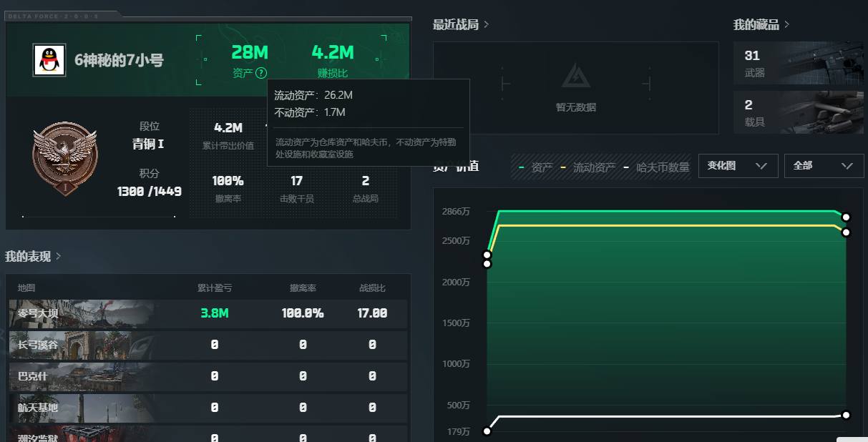Toggle the 哈夫币数量 legend series
Screen dimensions: 868x442
tap(656, 167)
